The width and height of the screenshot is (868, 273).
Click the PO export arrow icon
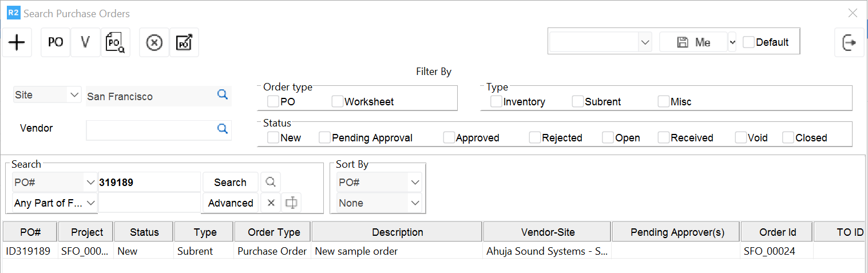click(184, 42)
